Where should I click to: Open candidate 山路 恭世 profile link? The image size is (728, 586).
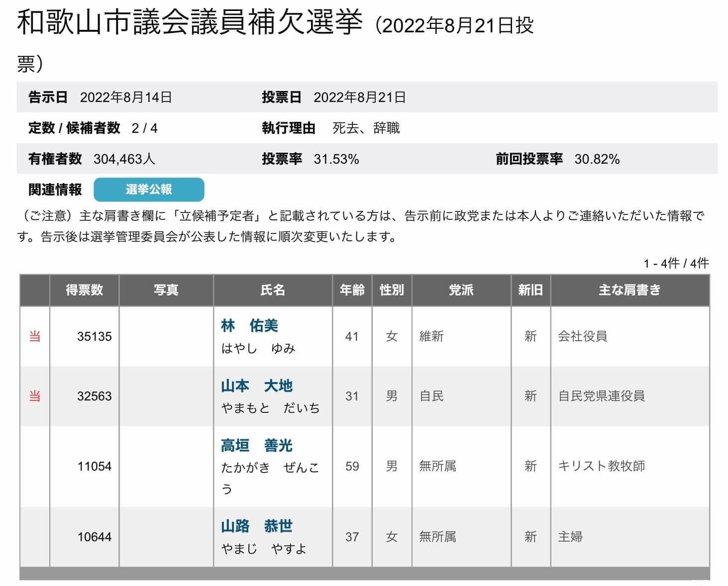(257, 526)
